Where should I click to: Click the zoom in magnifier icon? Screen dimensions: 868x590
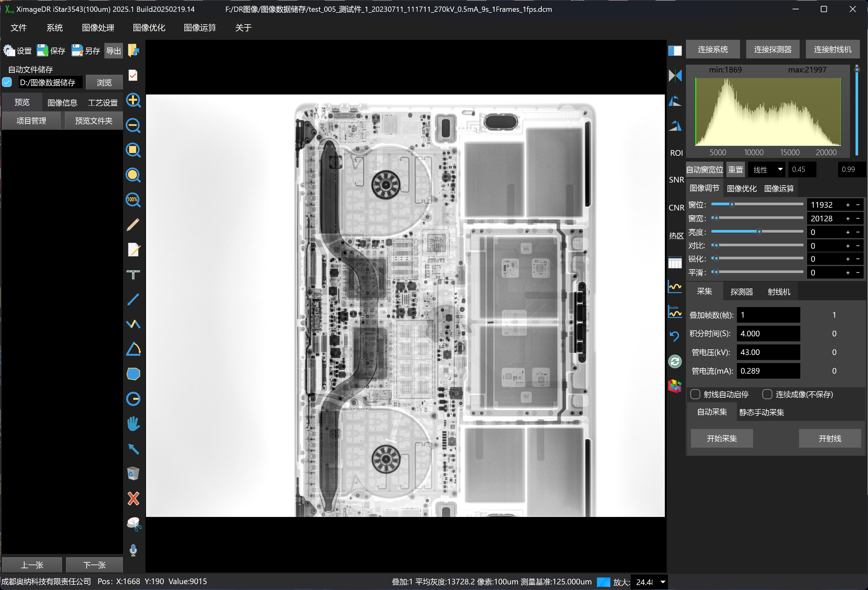pos(133,100)
